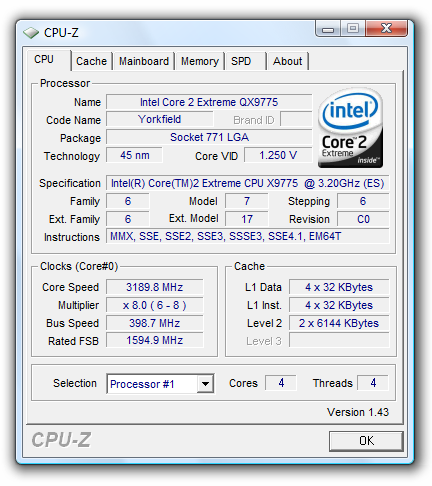The width and height of the screenshot is (432, 486).
Task: Click the Ext. Model value 17
Action: [x=247, y=219]
